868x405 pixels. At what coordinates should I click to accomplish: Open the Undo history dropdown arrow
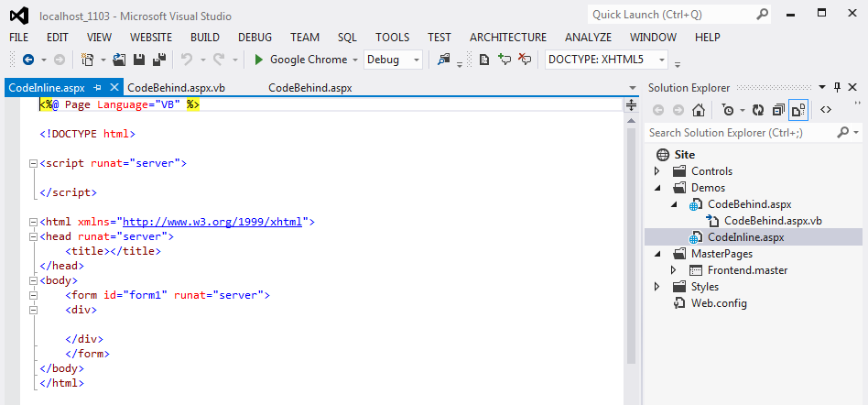[203, 60]
